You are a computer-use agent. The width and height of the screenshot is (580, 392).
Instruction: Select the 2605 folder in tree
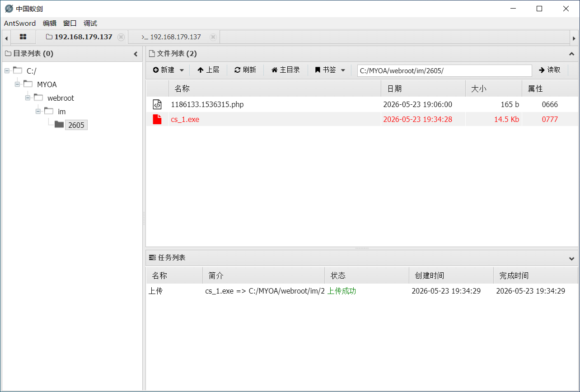[x=76, y=125]
